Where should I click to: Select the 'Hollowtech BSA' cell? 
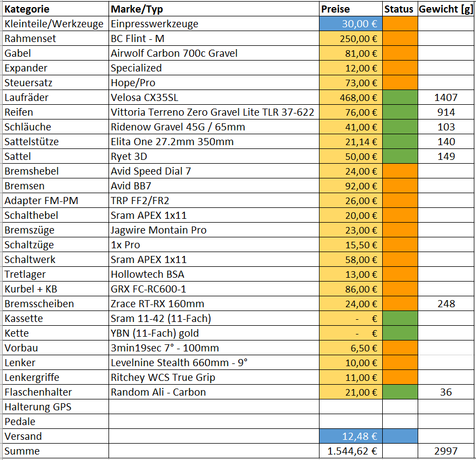pyautogui.click(x=214, y=274)
